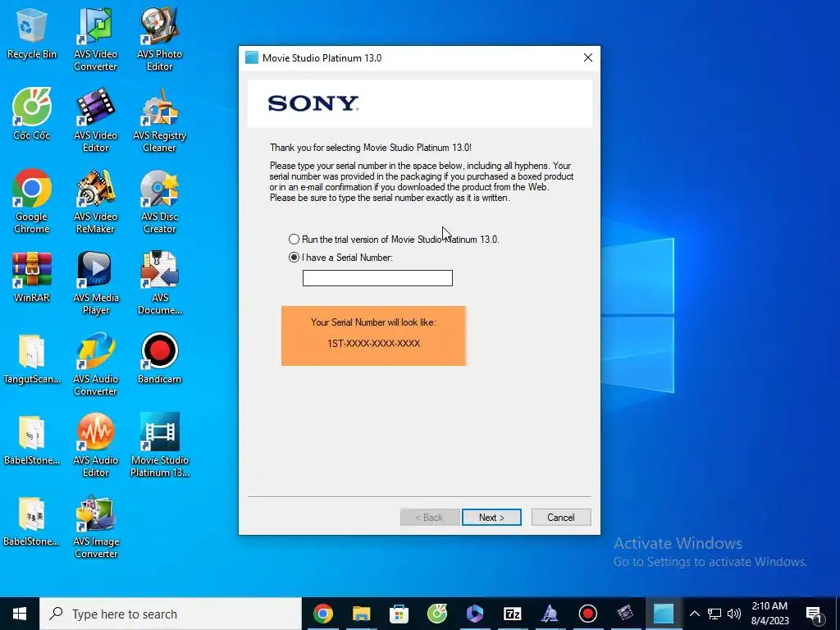
Task: Select Run the trial version option
Action: point(394,240)
